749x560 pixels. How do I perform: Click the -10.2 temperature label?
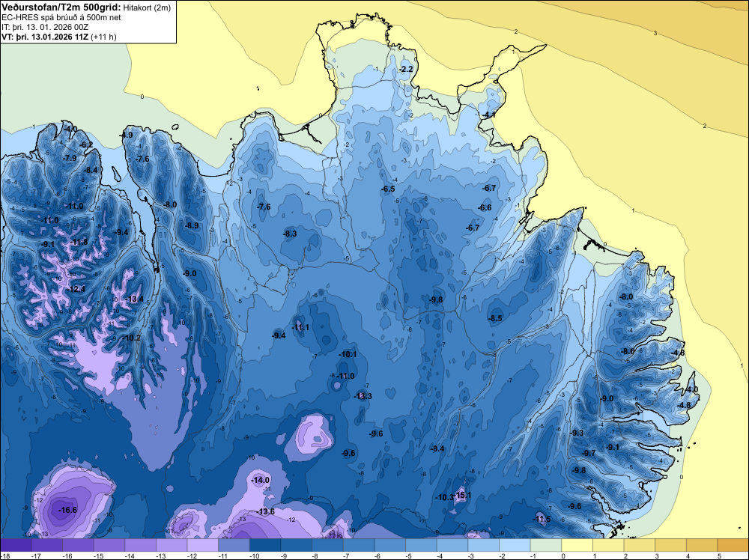pos(132,338)
